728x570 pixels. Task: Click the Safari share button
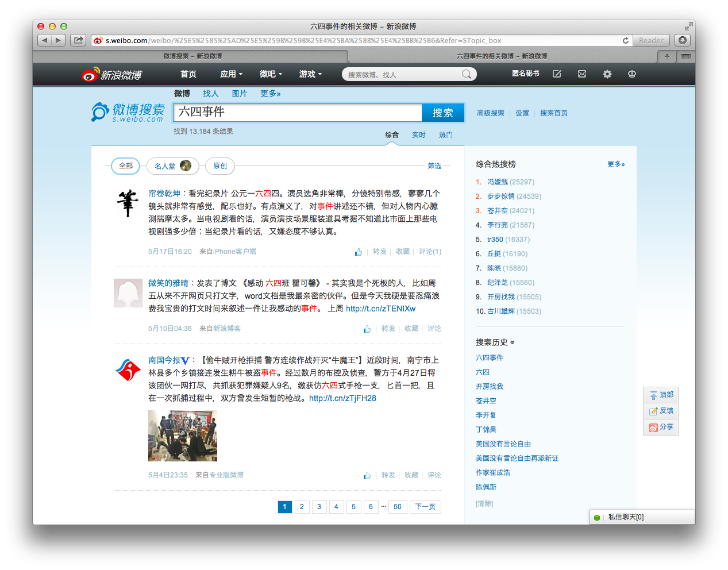[x=78, y=40]
